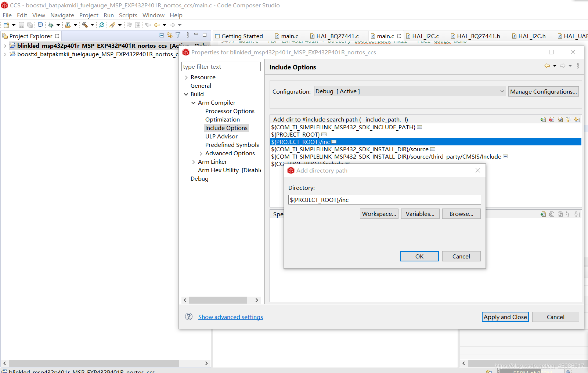
Task: Click help question mark in Properties dialog
Action: [x=189, y=316]
